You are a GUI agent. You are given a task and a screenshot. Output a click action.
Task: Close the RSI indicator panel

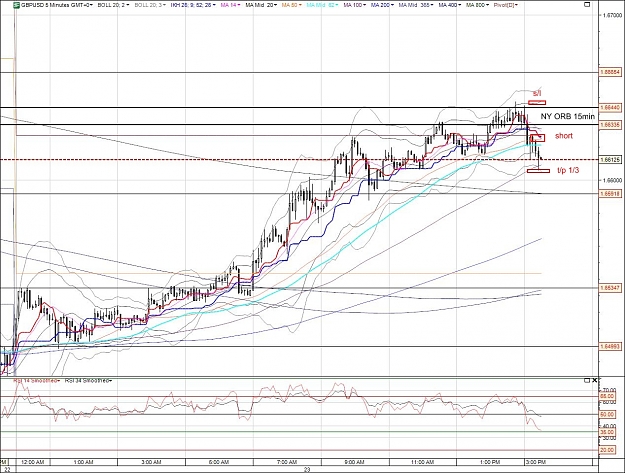click(595, 381)
